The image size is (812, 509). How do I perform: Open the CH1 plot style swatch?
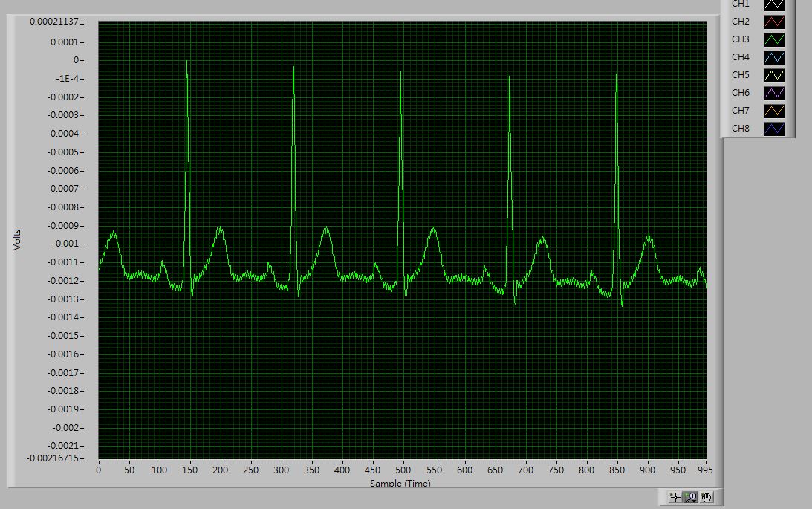pos(774,5)
